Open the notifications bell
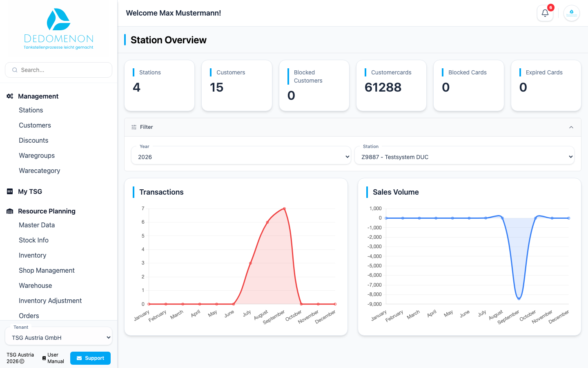Image resolution: width=588 pixels, height=368 pixels. pyautogui.click(x=545, y=13)
